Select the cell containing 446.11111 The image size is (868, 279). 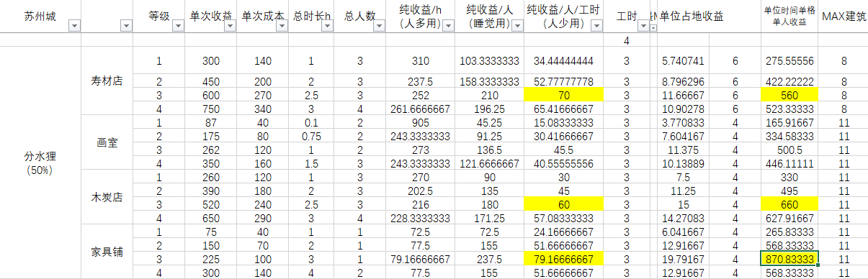789,163
